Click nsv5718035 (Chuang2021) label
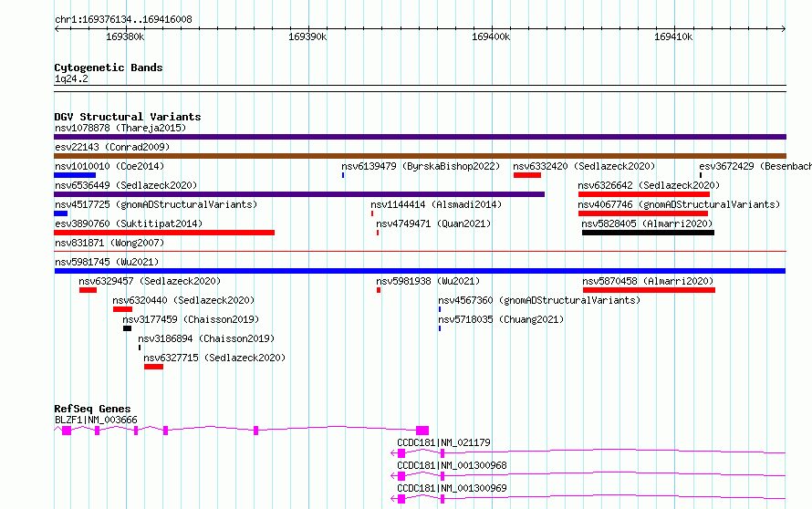This screenshot has width=812, height=509. tap(501, 319)
